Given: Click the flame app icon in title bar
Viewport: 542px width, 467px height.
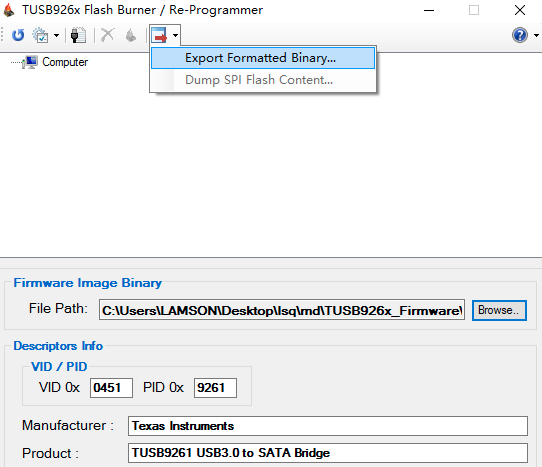Looking at the screenshot, I should pyautogui.click(x=9, y=10).
